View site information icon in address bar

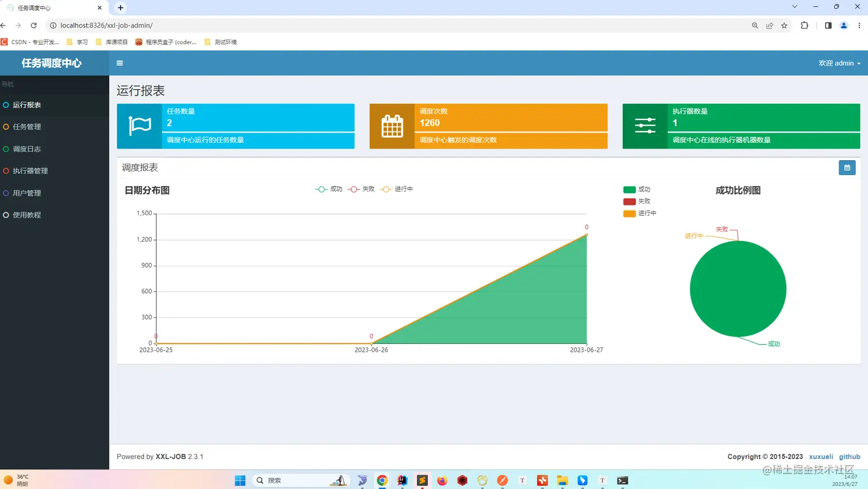[x=53, y=25]
